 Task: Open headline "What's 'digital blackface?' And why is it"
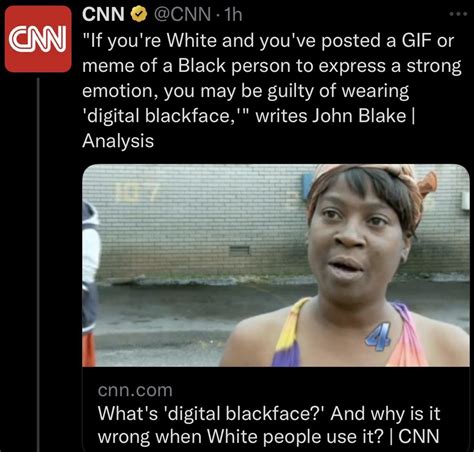click(269, 414)
